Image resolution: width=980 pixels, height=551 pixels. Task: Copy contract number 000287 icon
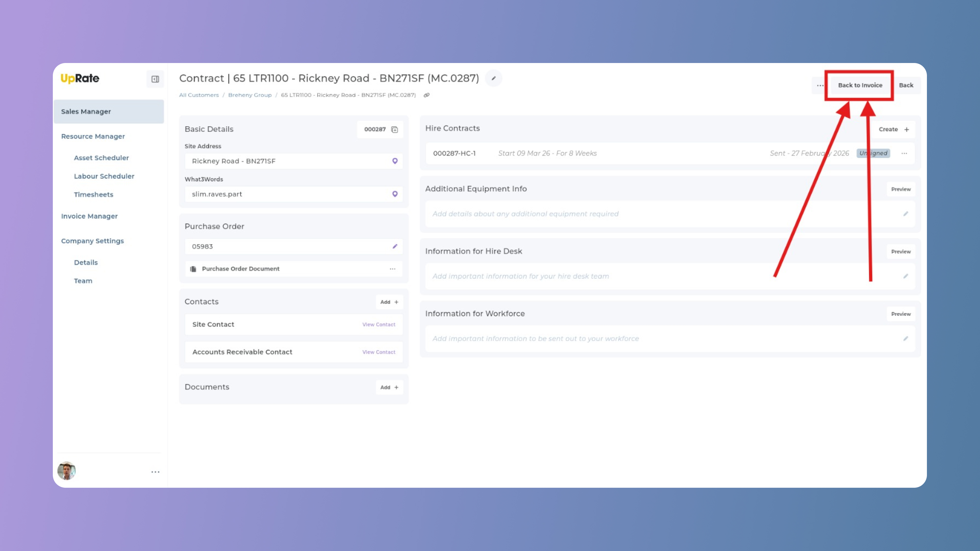click(x=395, y=130)
